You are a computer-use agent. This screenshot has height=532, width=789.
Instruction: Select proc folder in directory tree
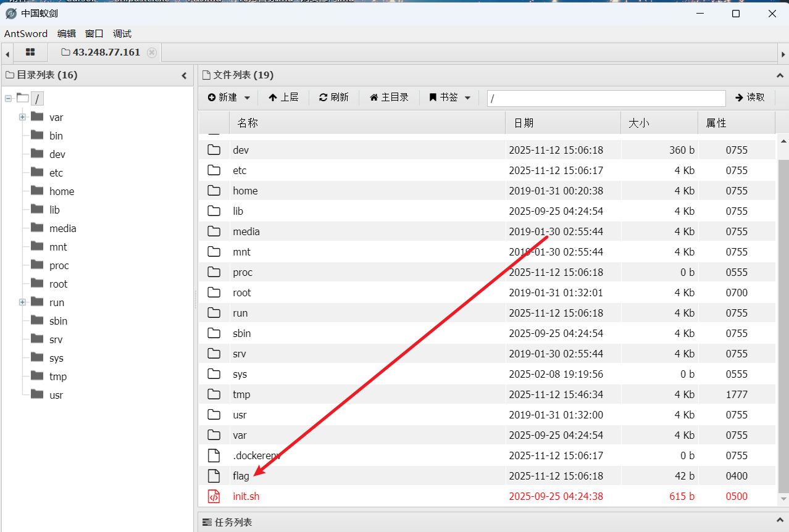[59, 265]
